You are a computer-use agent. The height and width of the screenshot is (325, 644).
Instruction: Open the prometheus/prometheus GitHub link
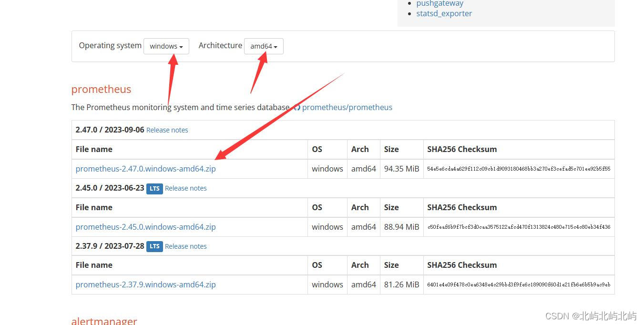click(347, 107)
